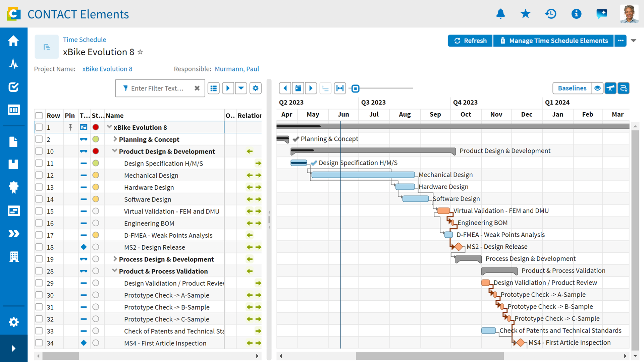Open the documents sidebar icon

(13, 142)
